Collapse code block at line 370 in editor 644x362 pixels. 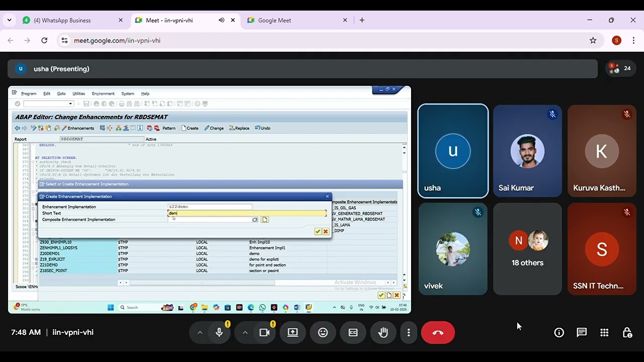pos(33,162)
